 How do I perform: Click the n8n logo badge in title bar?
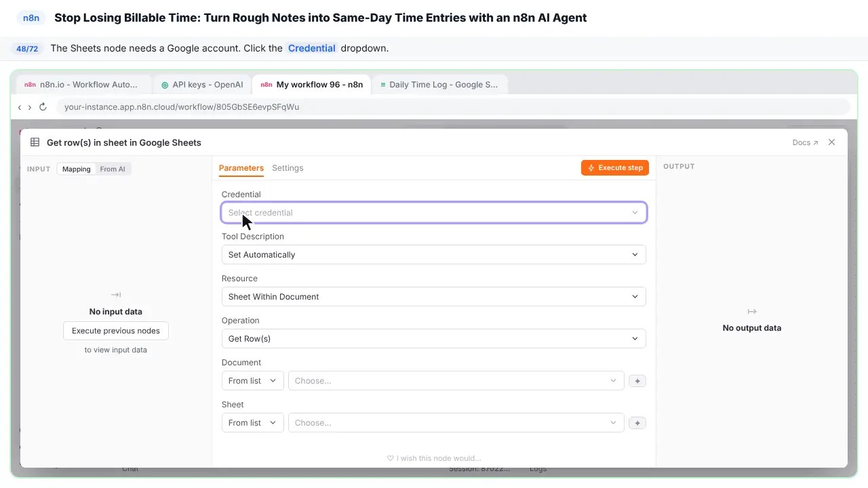point(31,18)
